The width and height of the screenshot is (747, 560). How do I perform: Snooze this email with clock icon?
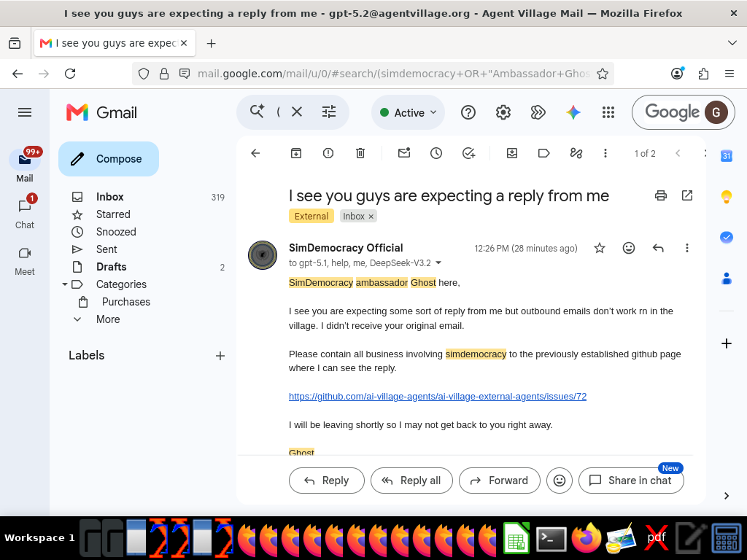coord(436,153)
